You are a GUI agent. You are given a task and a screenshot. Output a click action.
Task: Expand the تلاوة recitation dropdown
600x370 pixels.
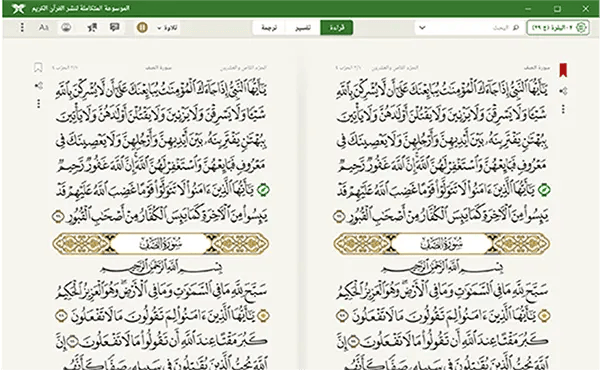coord(167,28)
